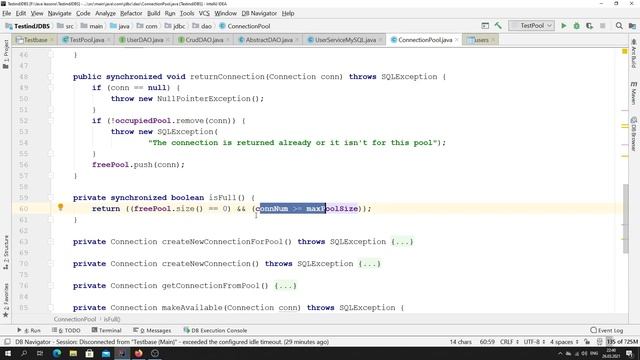Image resolution: width=640 pixels, height=360 pixels.
Task: Start debugging with the bug icon
Action: (576, 26)
